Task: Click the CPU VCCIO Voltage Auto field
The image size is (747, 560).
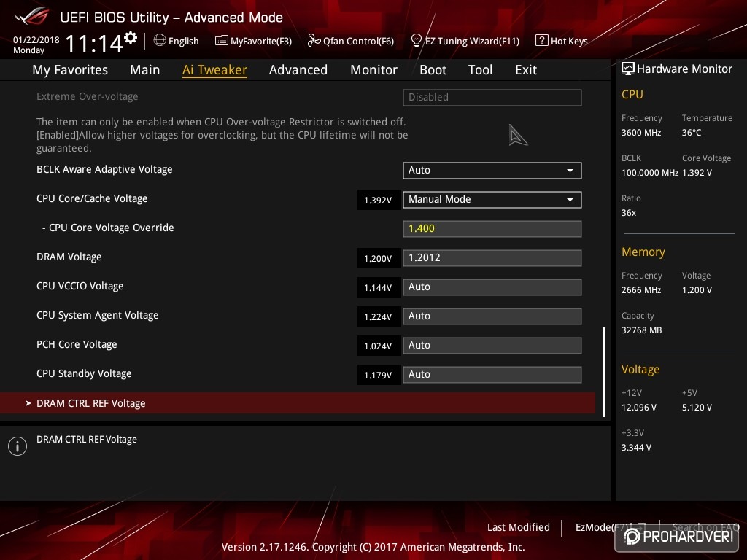Action: (492, 287)
